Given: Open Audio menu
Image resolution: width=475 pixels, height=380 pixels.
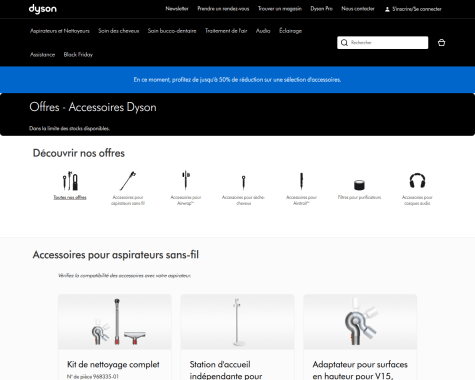Looking at the screenshot, I should coord(263,31).
